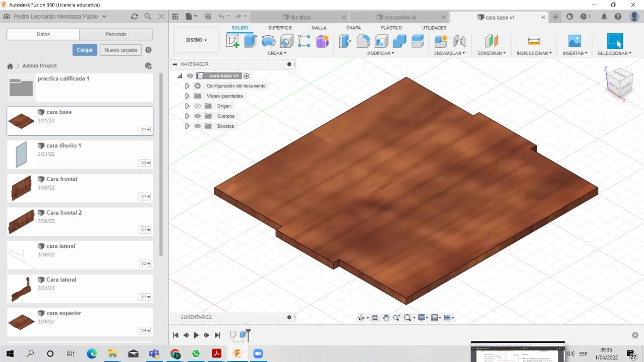Open the DISEÑO workspace dropdown
Screen dimensions: 644x362
(196, 40)
